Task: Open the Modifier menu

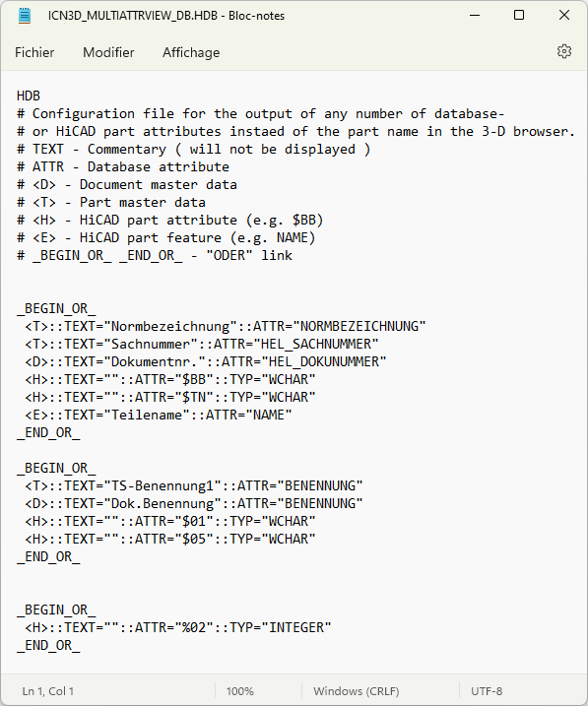Action: 108,52
